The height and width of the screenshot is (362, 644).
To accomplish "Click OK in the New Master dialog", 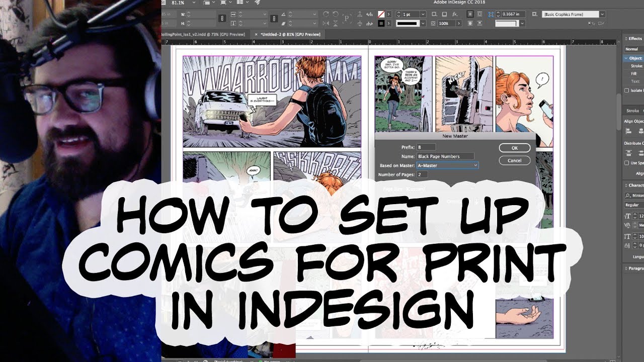I will (514, 148).
